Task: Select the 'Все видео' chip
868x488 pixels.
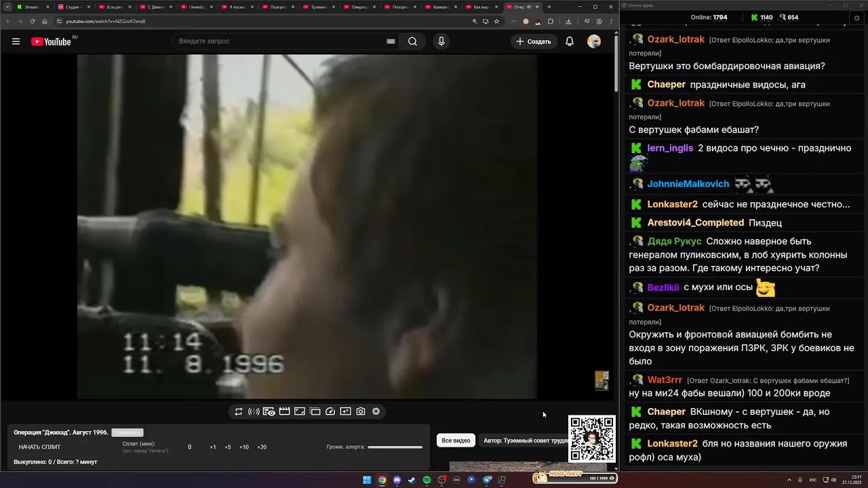Action: pos(456,441)
